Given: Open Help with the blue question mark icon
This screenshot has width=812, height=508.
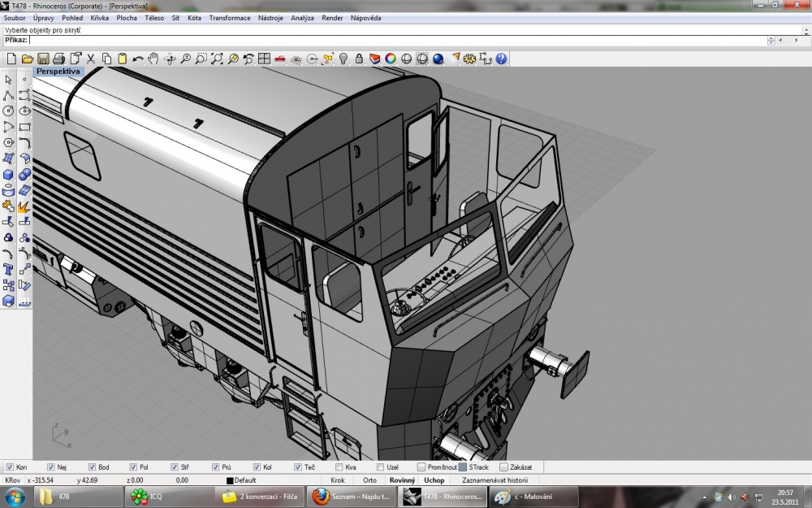Looking at the screenshot, I should pos(501,59).
